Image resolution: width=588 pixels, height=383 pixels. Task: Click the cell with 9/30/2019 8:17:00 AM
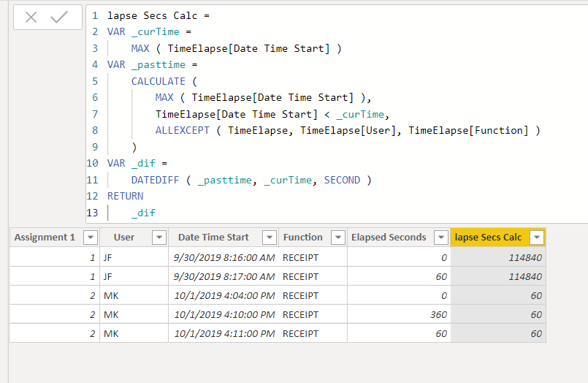224,276
